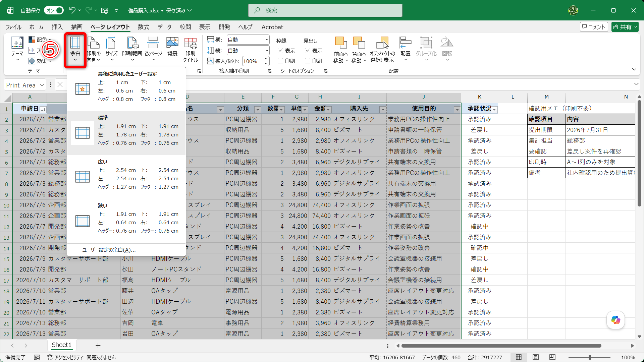
Task: Click the 共有 share button
Action: [625, 27]
